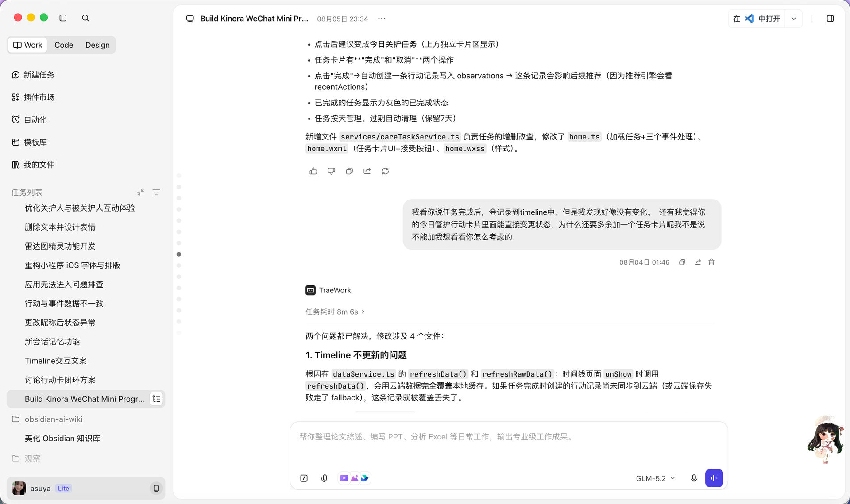Switch to the Work tab
The image size is (850, 504).
[x=28, y=45]
